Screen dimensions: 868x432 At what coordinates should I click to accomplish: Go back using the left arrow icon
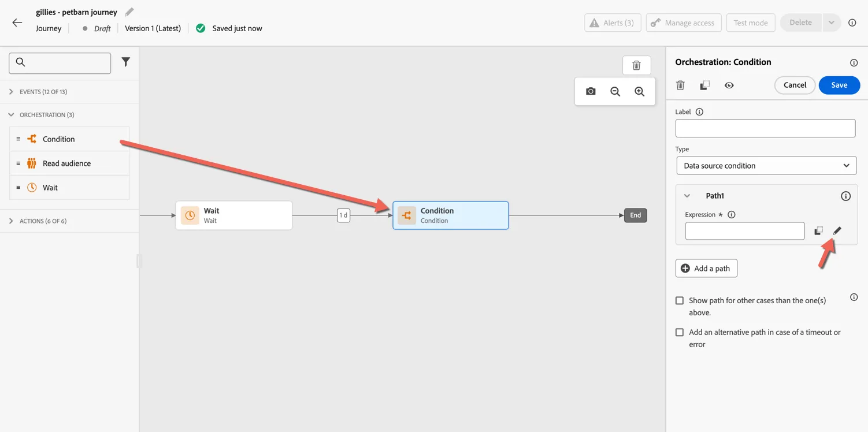(17, 23)
